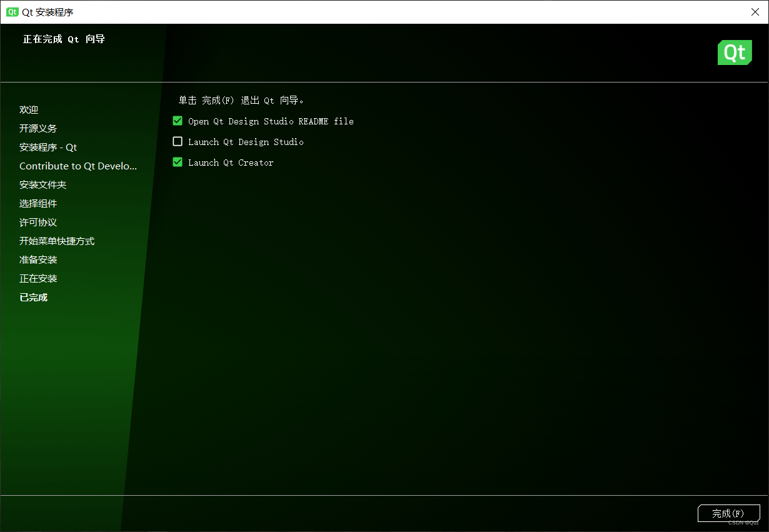Click the 正在完成 Qt 向导 heading
The image size is (769, 532).
64,39
